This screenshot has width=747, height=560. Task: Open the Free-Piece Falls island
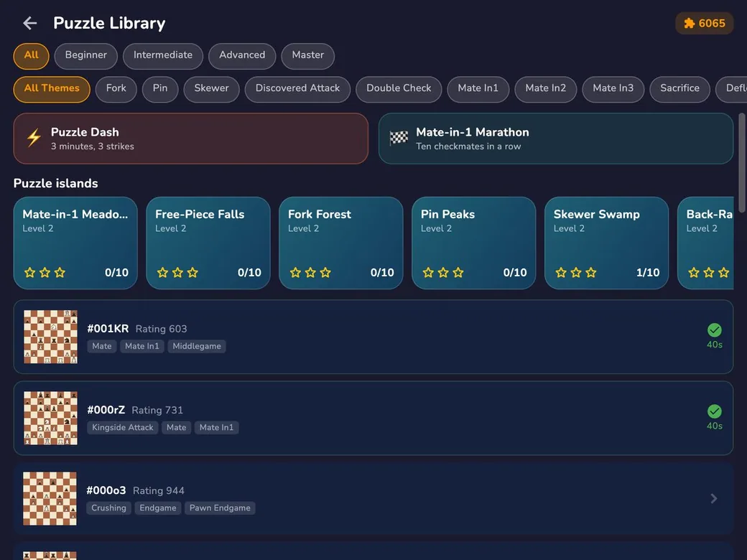(208, 243)
